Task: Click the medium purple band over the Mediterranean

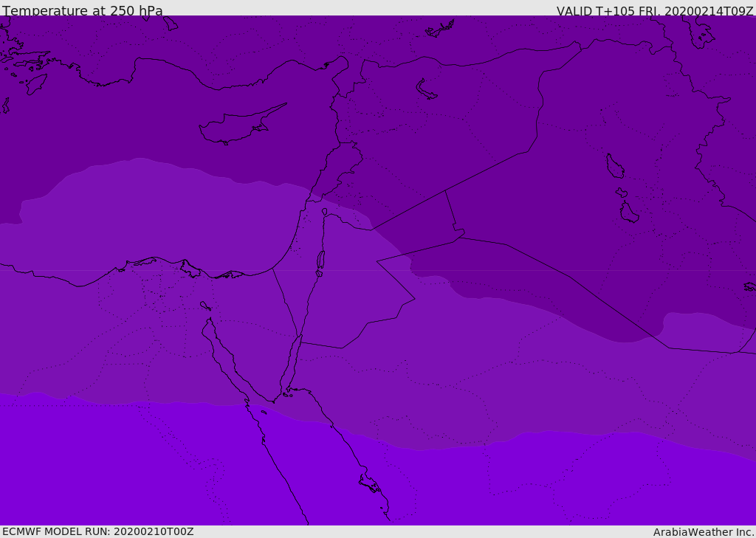Action: tap(148, 214)
